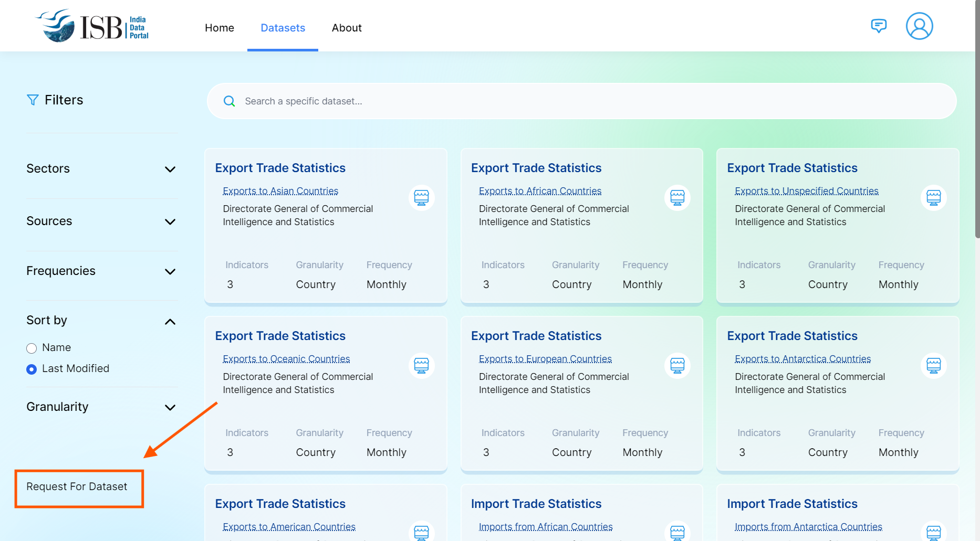The width and height of the screenshot is (980, 541).
Task: Click the Filters funnel icon
Action: (33, 100)
